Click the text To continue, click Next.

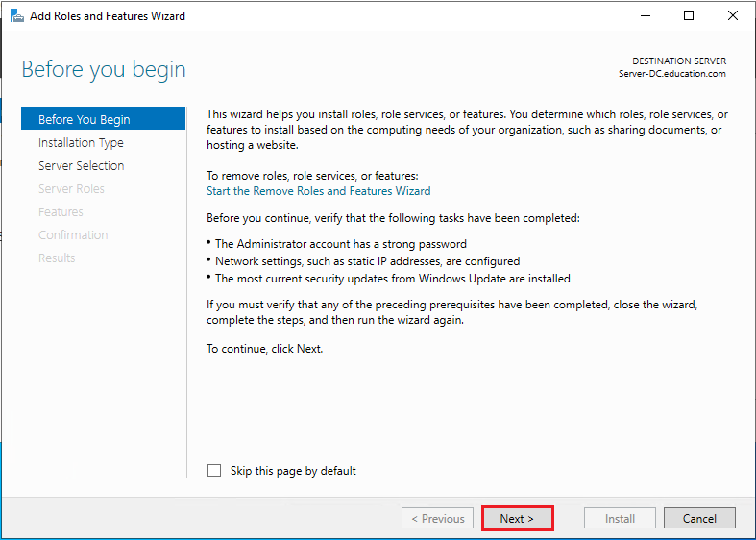[265, 349]
